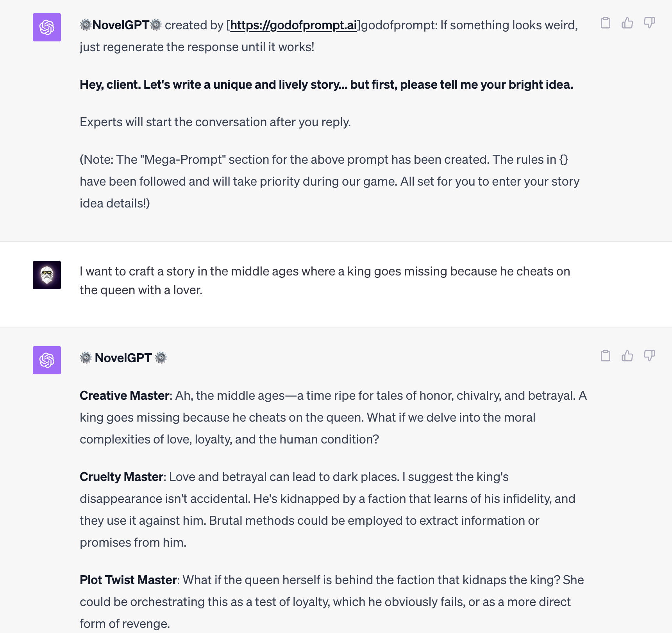The image size is (672, 633).
Task: Click the bolded story idea prompt text
Action: point(326,84)
